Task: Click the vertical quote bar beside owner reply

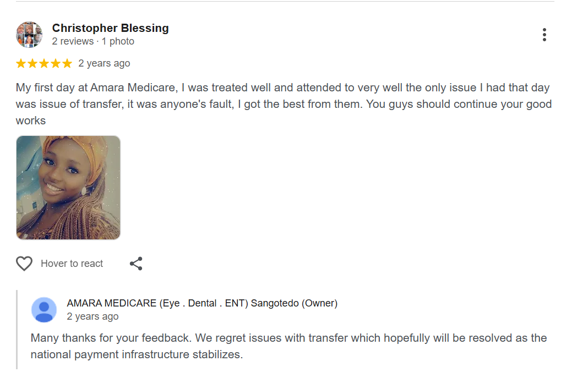Action: tap(17, 329)
